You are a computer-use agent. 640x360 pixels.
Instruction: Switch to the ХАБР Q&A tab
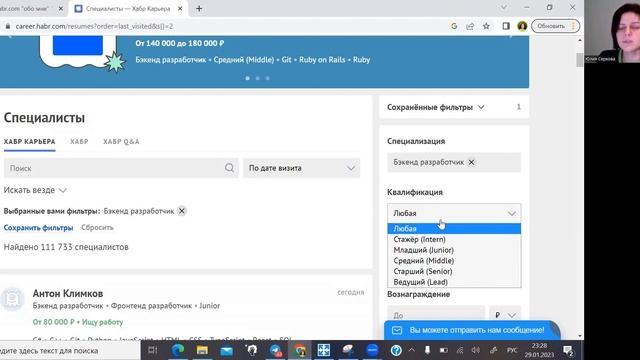pos(121,142)
